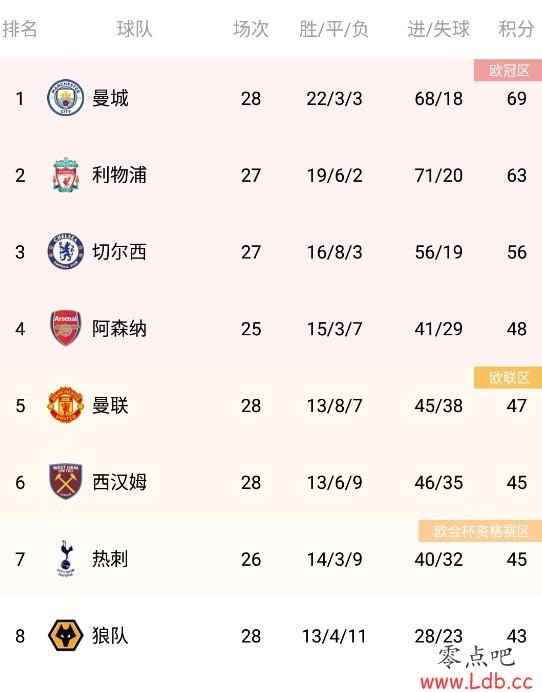Select the 狼队 team row name
The height and width of the screenshot is (692, 542).
[x=110, y=636]
